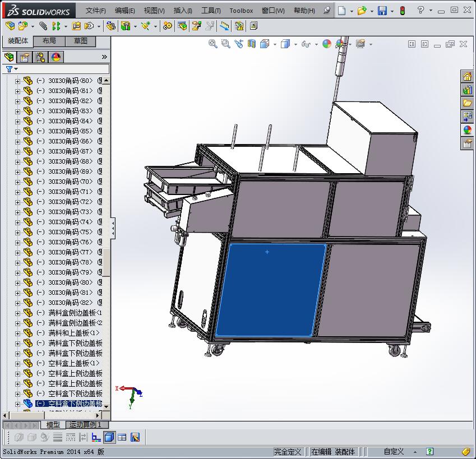Viewport: 476px width, 459px height.
Task: Expand the tree node 30X30角码<70>
Action: coord(17,182)
